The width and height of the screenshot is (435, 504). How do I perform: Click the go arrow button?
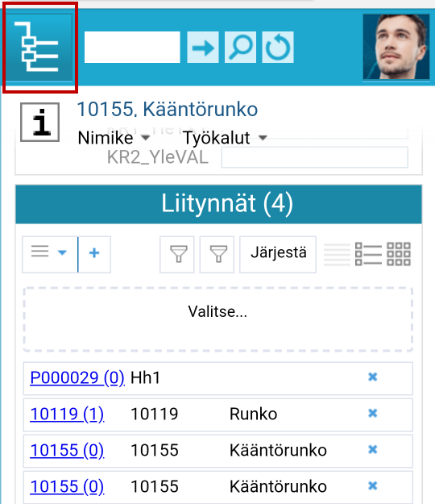(x=203, y=48)
